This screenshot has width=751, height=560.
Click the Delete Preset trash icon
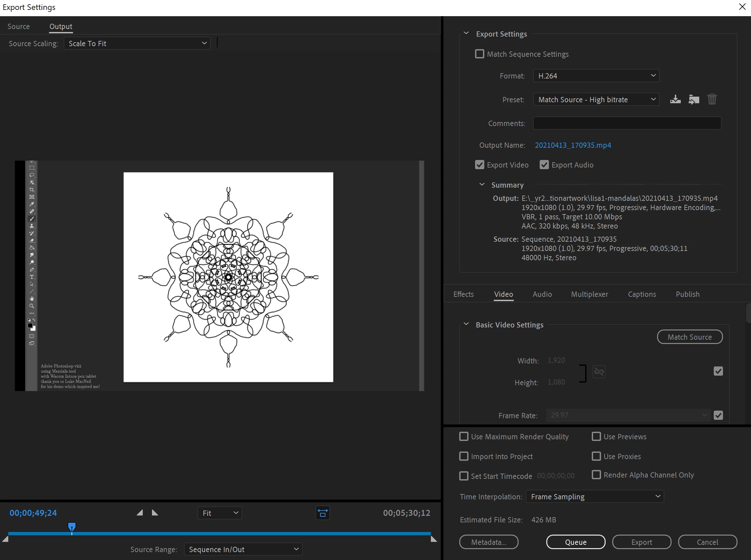(x=712, y=99)
